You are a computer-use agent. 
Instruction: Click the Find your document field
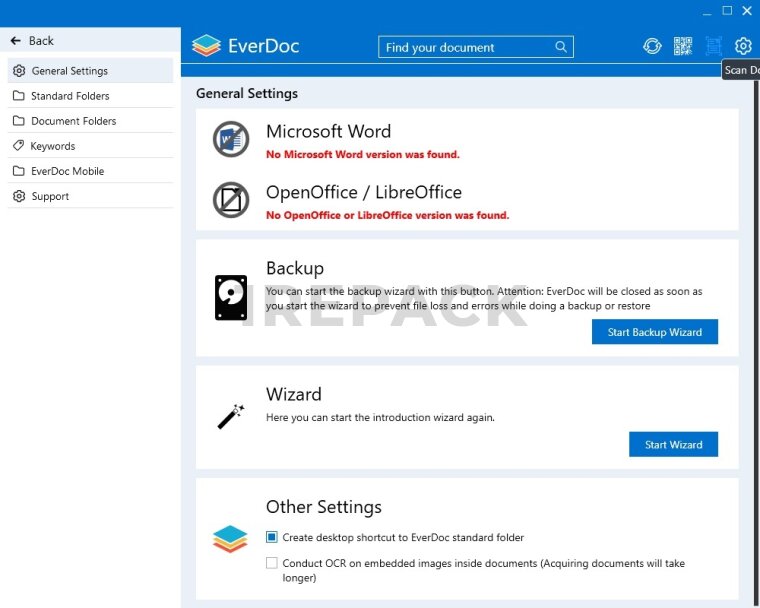(465, 47)
